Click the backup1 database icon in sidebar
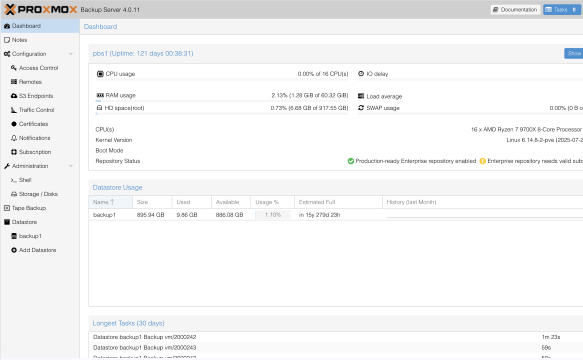 14,236
